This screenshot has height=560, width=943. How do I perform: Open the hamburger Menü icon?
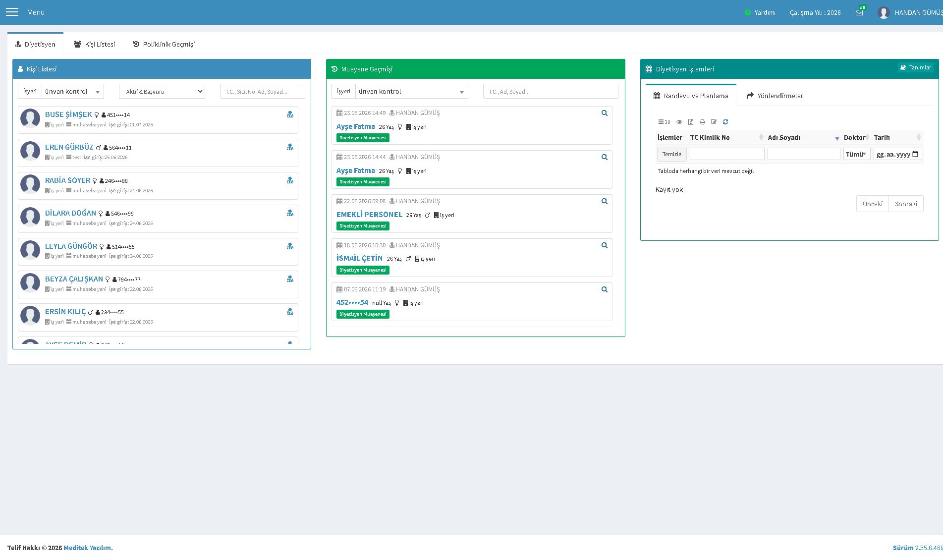coord(12,12)
